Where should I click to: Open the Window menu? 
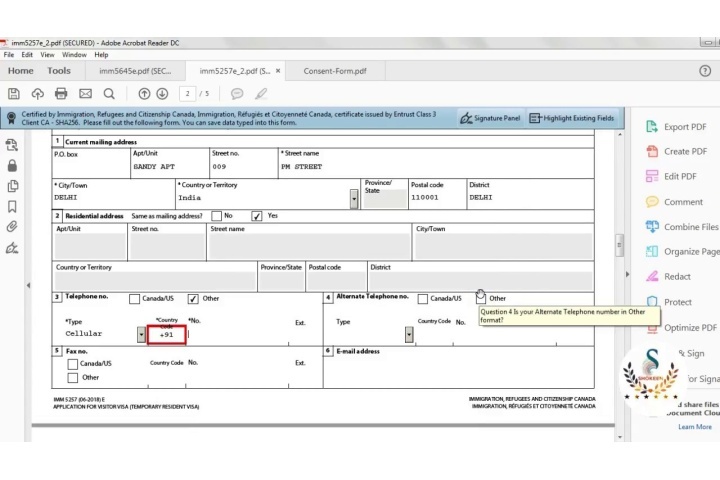tap(74, 55)
